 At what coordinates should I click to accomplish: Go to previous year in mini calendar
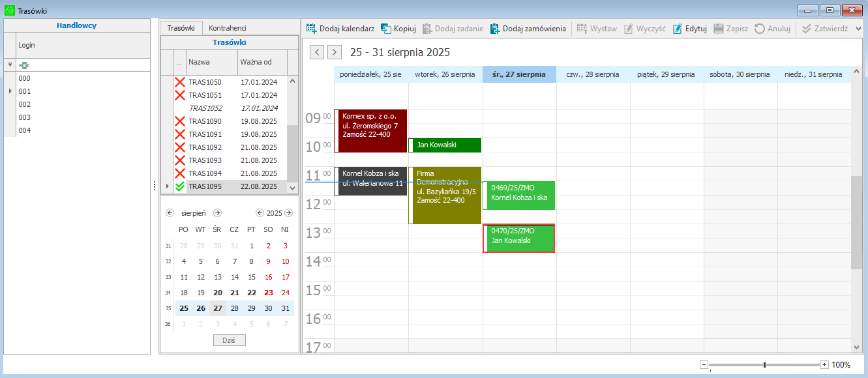tap(260, 213)
